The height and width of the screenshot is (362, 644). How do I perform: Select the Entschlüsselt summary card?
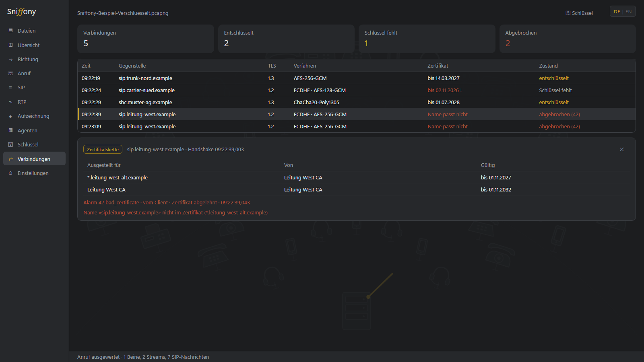tap(286, 39)
